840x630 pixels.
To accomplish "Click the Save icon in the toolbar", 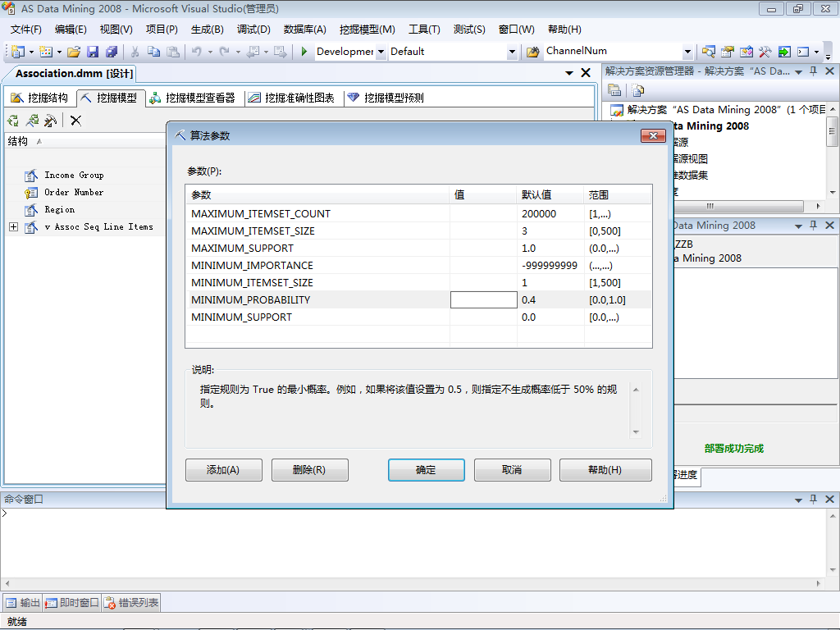I will (93, 52).
